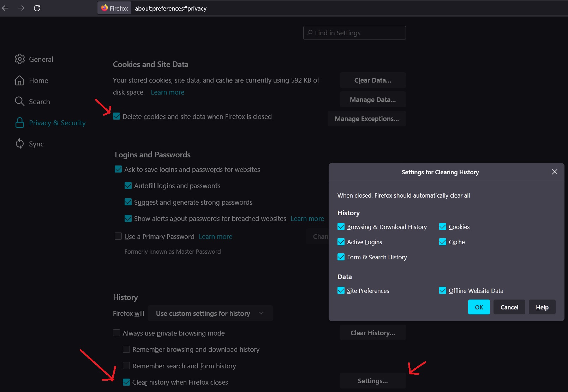Go back with the back arrow
Image resolution: width=568 pixels, height=392 pixels.
[5, 8]
